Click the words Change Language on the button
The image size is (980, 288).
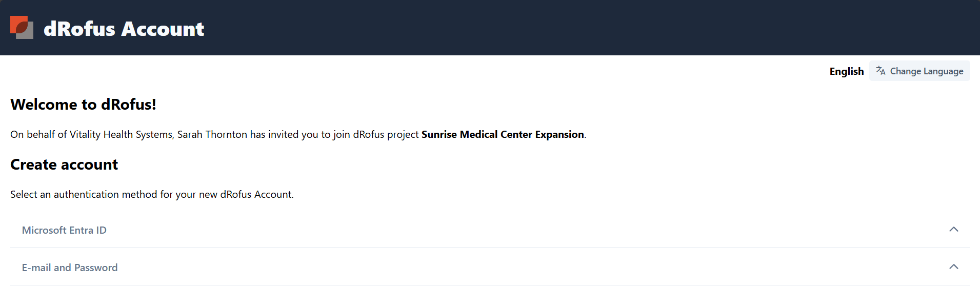click(x=926, y=71)
